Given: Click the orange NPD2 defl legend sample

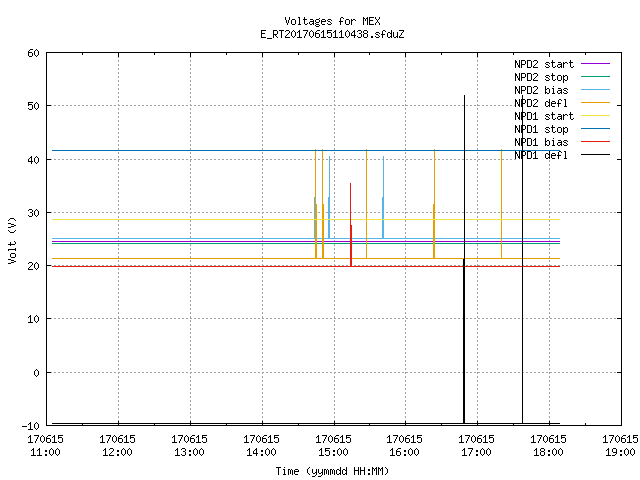Looking at the screenshot, I should 596,102.
